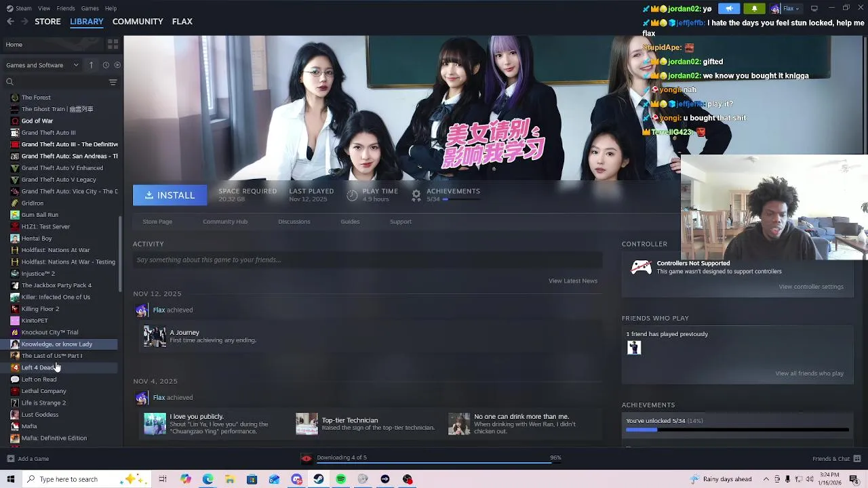This screenshot has height=488, width=868.
Task: Open the Guides link
Action: tap(350, 222)
